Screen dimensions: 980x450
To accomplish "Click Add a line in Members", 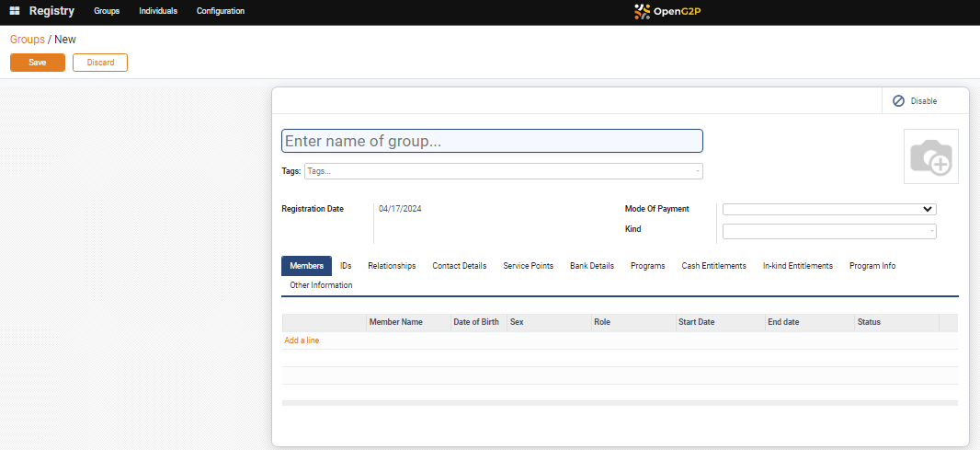I will coord(302,340).
